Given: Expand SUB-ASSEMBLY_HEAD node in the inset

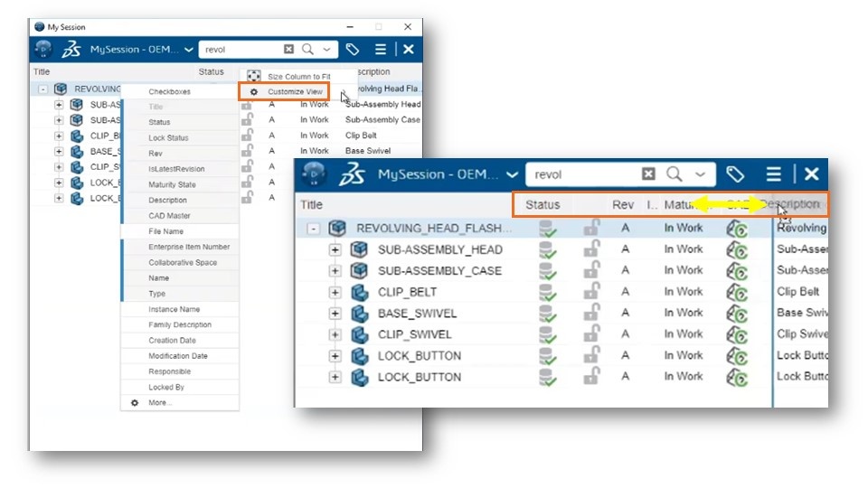Looking at the screenshot, I should click(x=335, y=249).
